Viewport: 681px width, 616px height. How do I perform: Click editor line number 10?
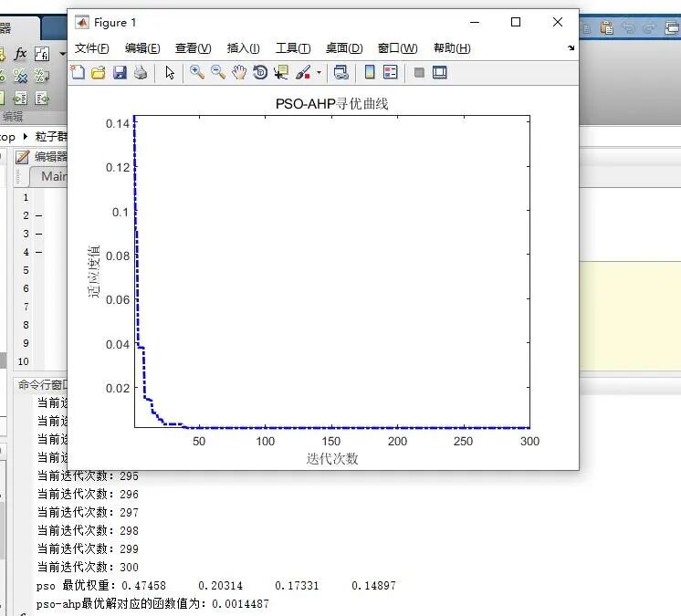24,361
